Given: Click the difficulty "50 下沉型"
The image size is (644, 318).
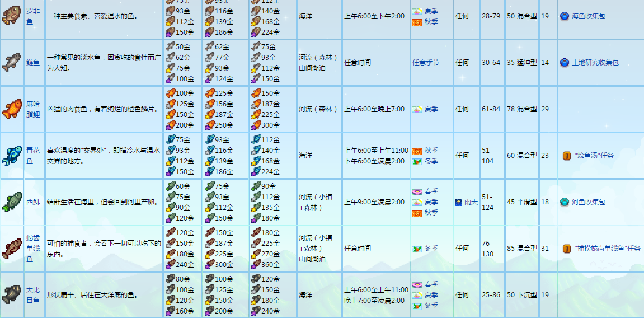Looking at the screenshot, I should point(521,294).
